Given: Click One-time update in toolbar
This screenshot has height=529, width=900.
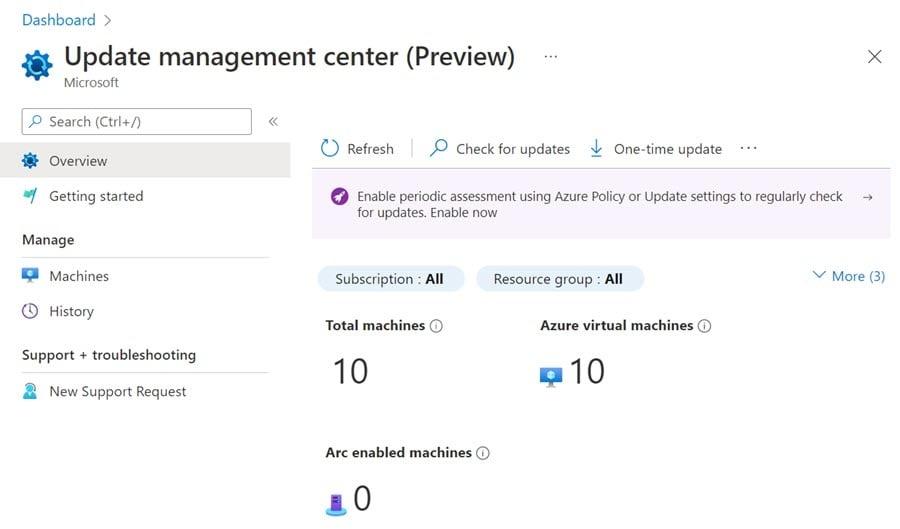Looking at the screenshot, I should click(655, 149).
